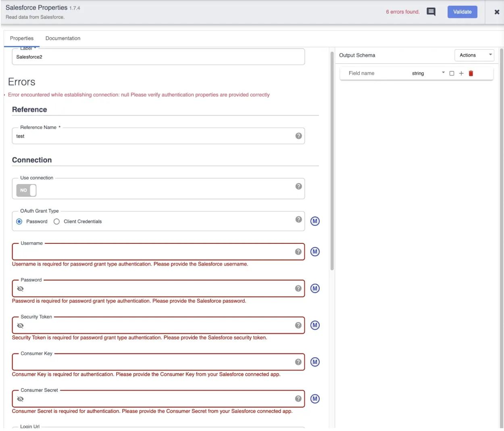Toggle the Use connection switch
The width and height of the screenshot is (504, 431).
point(26,190)
